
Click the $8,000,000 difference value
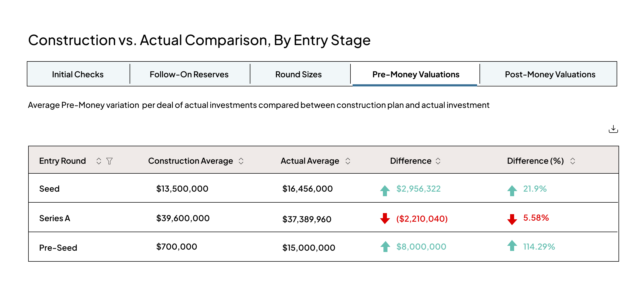click(421, 247)
